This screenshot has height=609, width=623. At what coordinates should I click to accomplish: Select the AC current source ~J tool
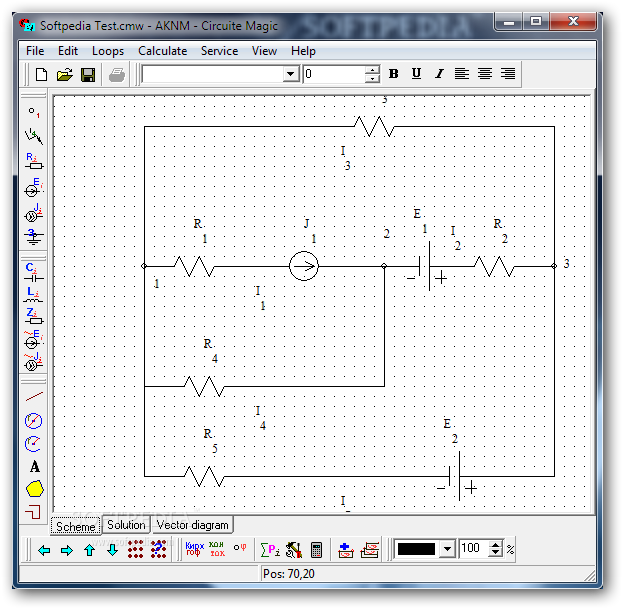tap(34, 361)
